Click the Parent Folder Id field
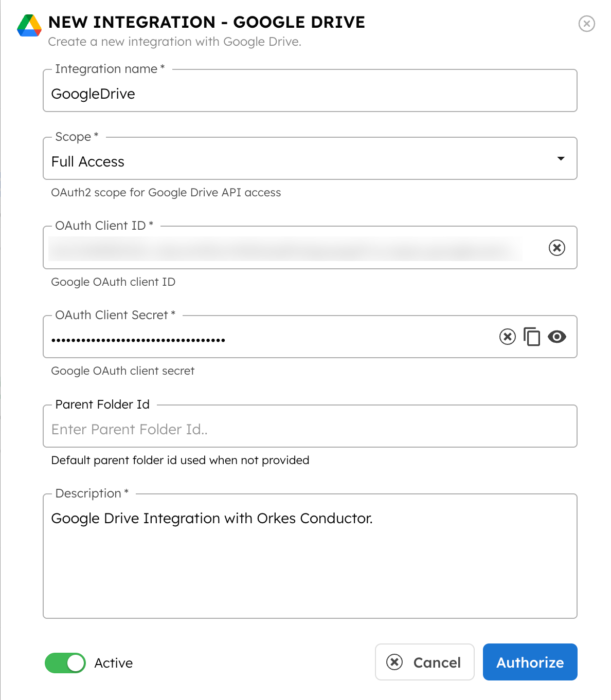Viewport: 611px width, 700px height. (x=310, y=426)
